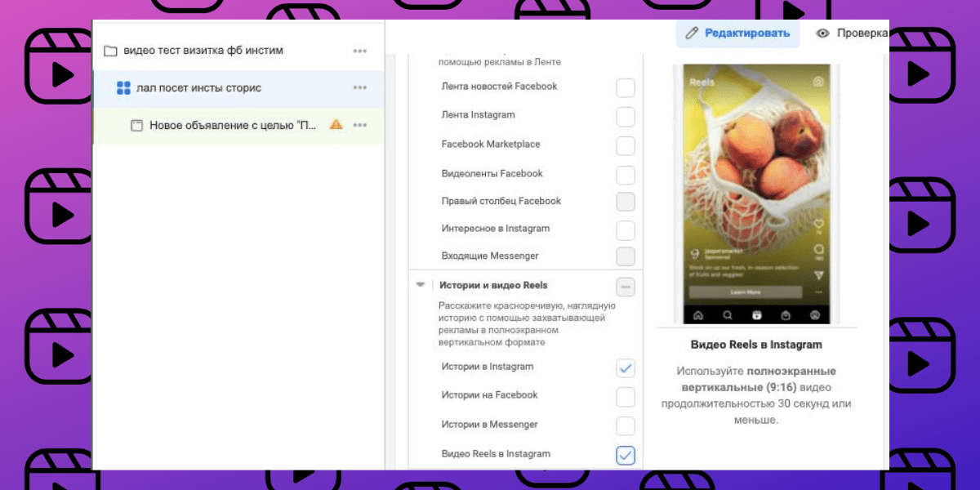Click the search icon in preview navigation
This screenshot has height=490, width=980.
pos(727,314)
